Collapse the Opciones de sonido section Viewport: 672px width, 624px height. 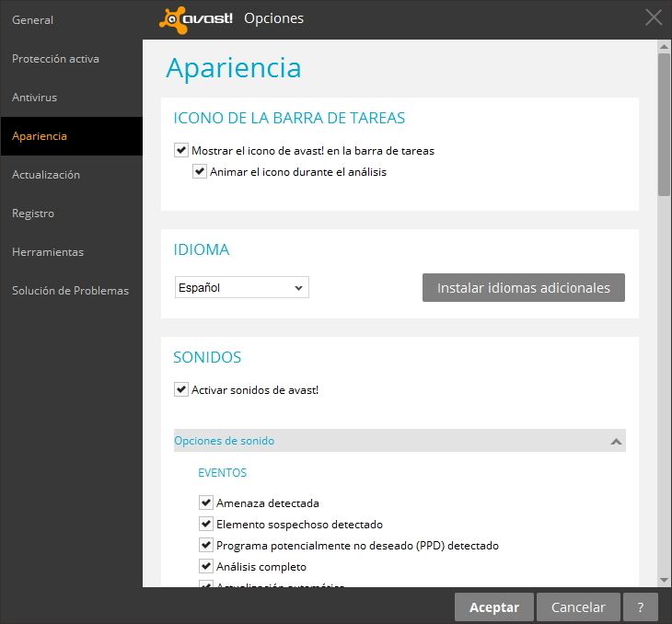pyautogui.click(x=400, y=441)
